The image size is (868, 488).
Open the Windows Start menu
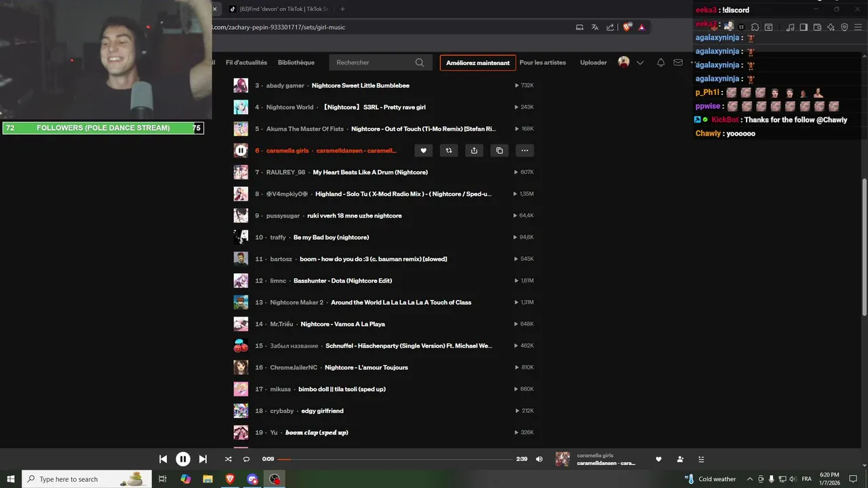(10, 479)
